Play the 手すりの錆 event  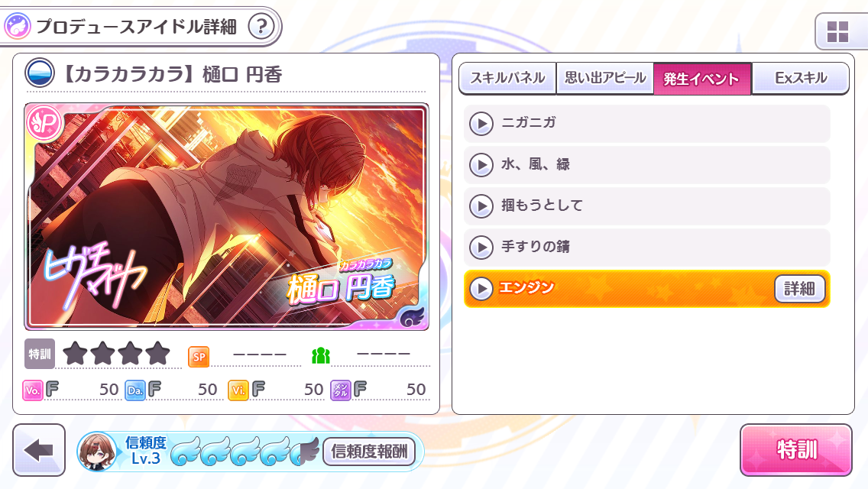tap(646, 247)
